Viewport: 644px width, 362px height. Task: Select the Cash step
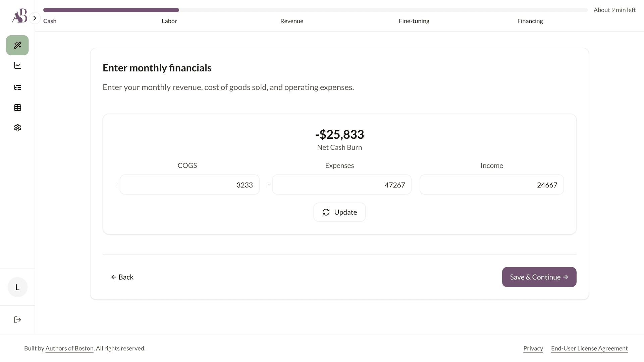(x=50, y=21)
